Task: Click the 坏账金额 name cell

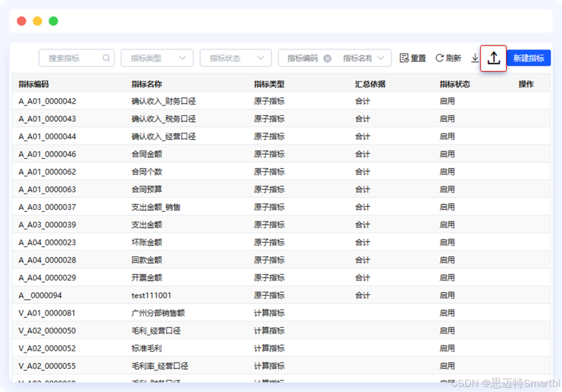Action: (147, 242)
